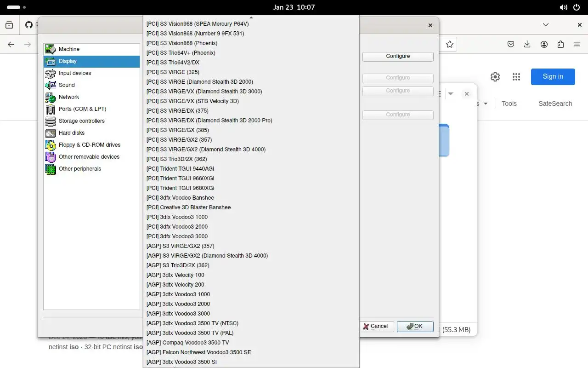Open the Google apps grid icon
Viewport: 588px width, 368px height.
coord(516,77)
